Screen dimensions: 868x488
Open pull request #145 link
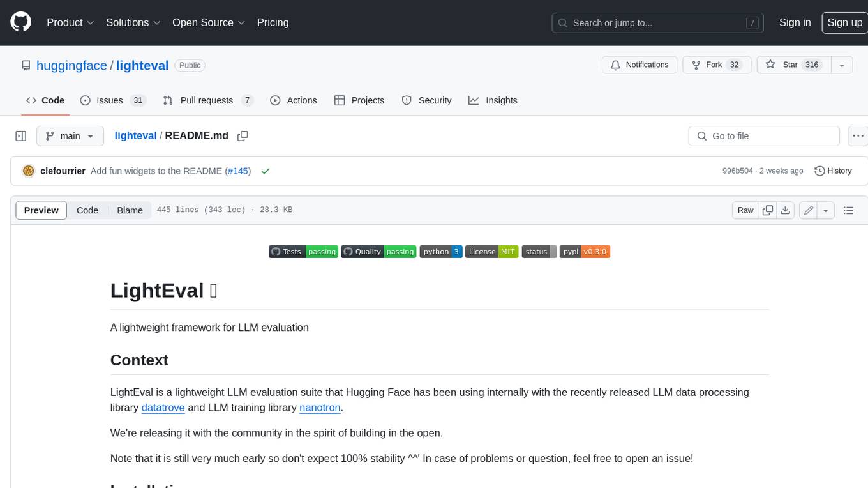click(x=237, y=171)
